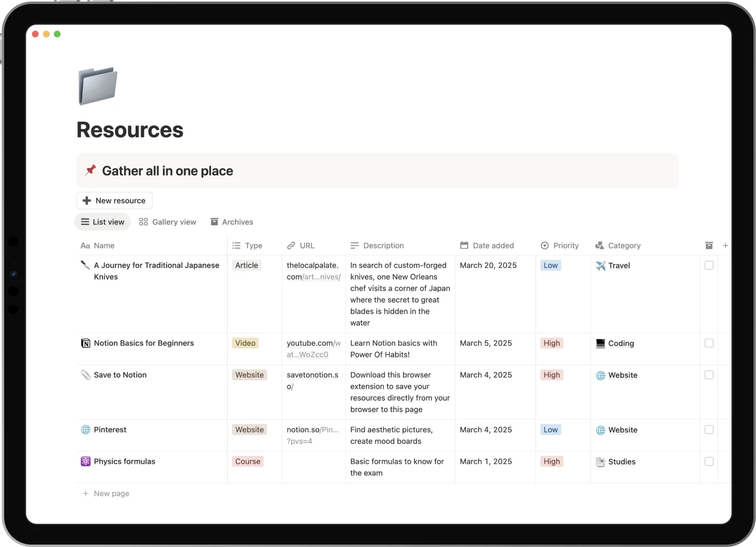Click the pushpin emoji in the callout banner
This screenshot has width=756, height=547.
click(x=91, y=170)
